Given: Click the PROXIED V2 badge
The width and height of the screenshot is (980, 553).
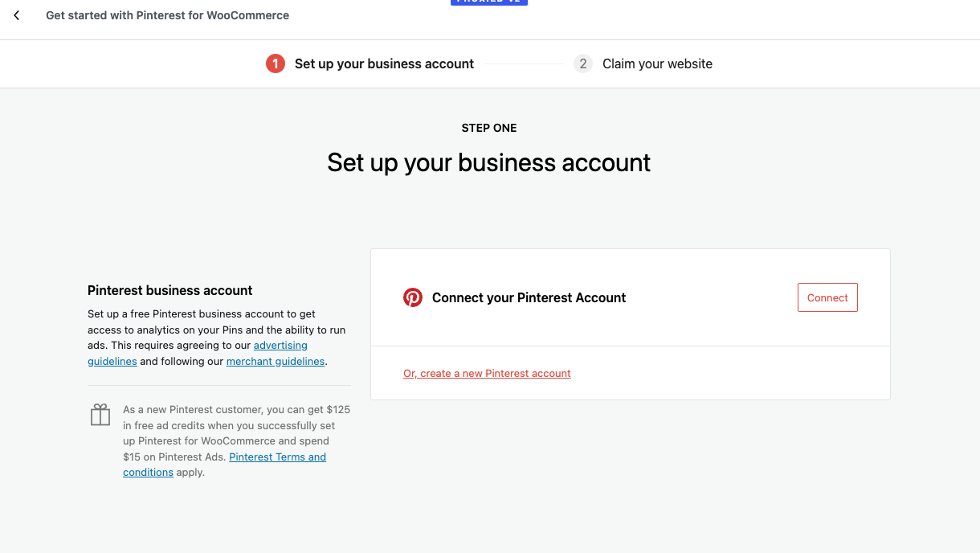Looking at the screenshot, I should [x=489, y=2].
